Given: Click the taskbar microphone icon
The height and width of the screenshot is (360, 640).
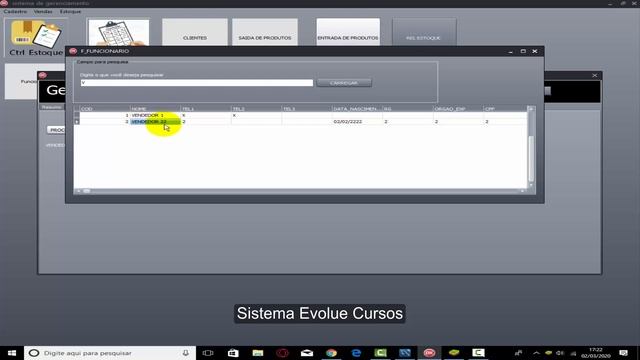Looking at the screenshot, I should (x=186, y=353).
